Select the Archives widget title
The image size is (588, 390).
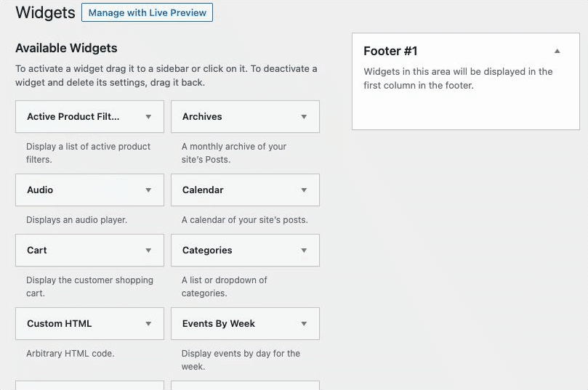pos(202,116)
